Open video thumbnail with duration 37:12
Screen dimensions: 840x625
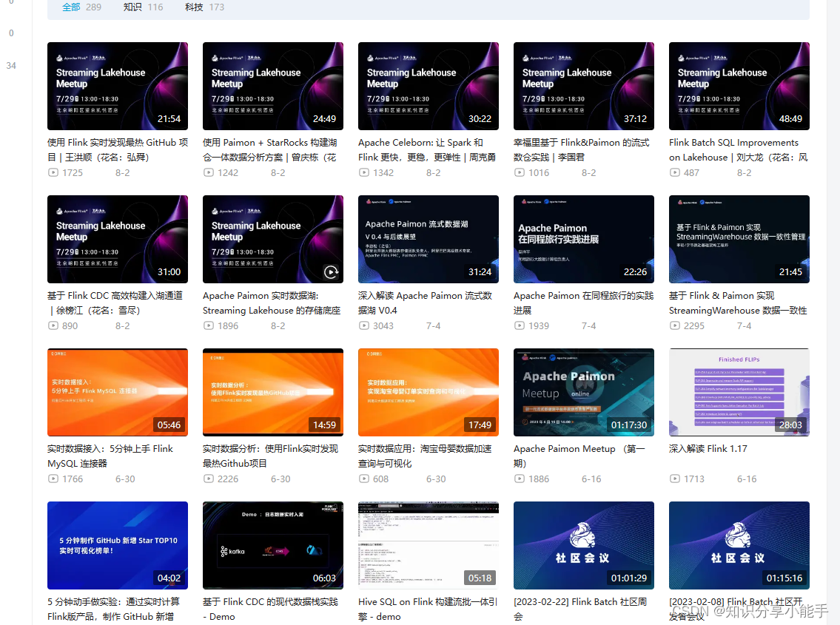pos(583,87)
